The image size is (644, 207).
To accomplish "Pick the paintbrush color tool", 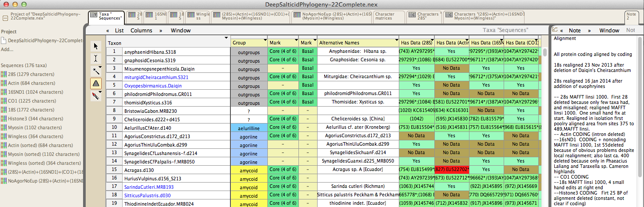I will [x=96, y=96].
